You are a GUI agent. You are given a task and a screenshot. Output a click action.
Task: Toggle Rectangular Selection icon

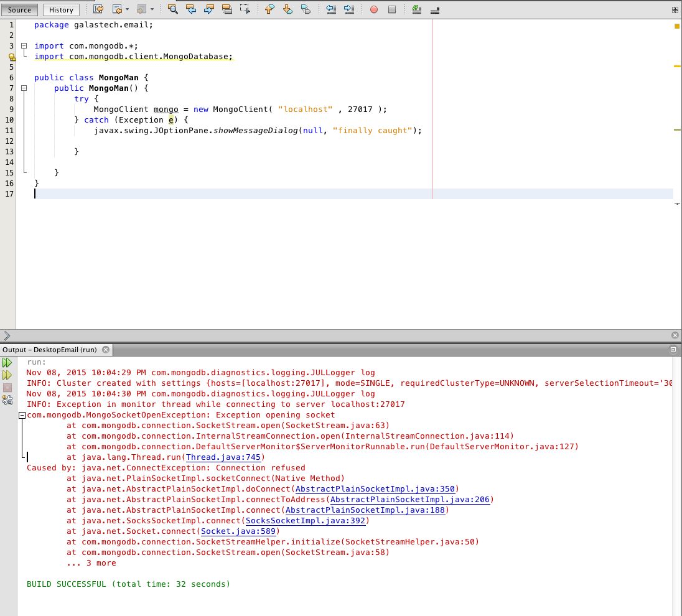[x=245, y=9]
